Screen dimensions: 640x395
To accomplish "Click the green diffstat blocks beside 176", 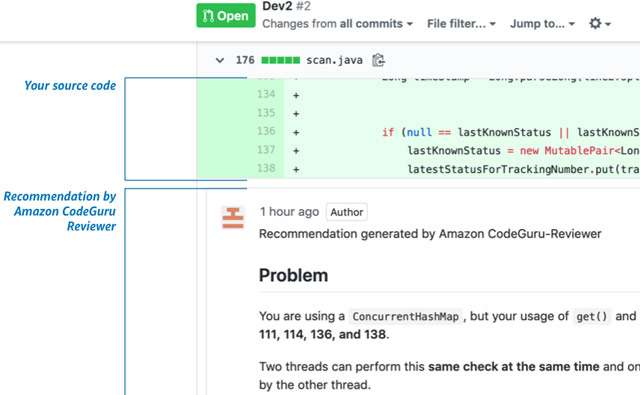I will (280, 60).
